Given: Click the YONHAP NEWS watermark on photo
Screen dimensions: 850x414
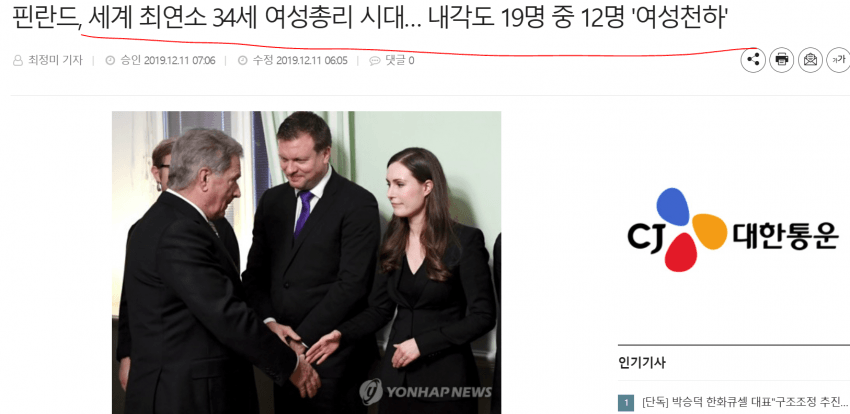Looking at the screenshot, I should coord(426,392).
